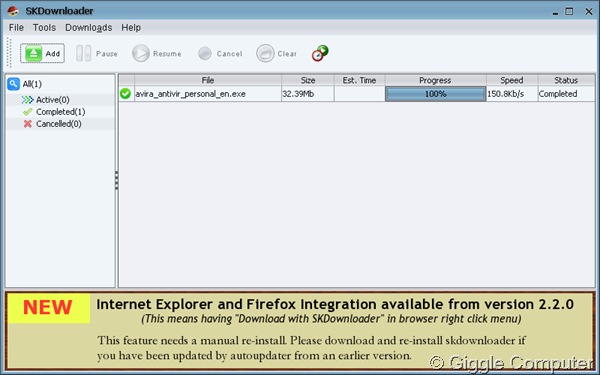Sort by Progress column header
Image resolution: width=600 pixels, height=375 pixels.
[435, 80]
